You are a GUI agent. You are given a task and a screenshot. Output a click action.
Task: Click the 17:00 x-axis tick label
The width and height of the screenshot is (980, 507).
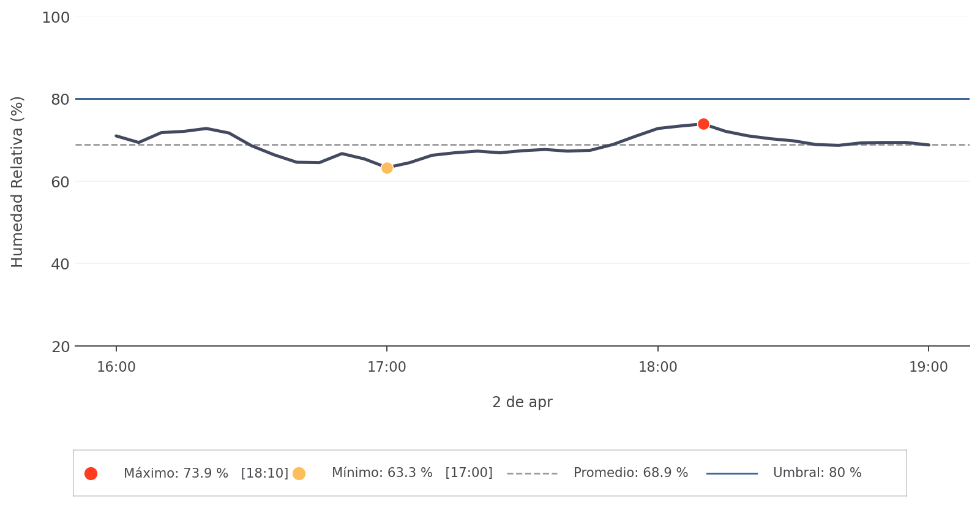[387, 367]
